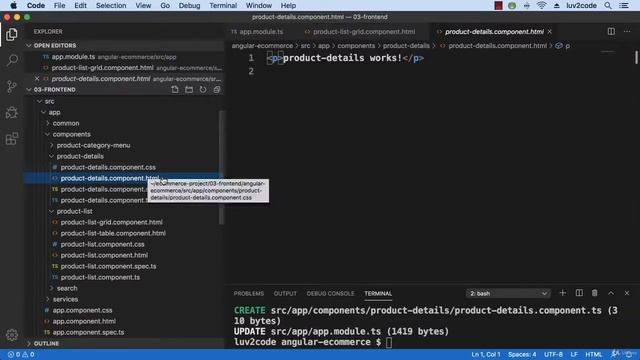Split the terminal pane
Image resolution: width=640 pixels, height=360 pixels.
tap(579, 293)
